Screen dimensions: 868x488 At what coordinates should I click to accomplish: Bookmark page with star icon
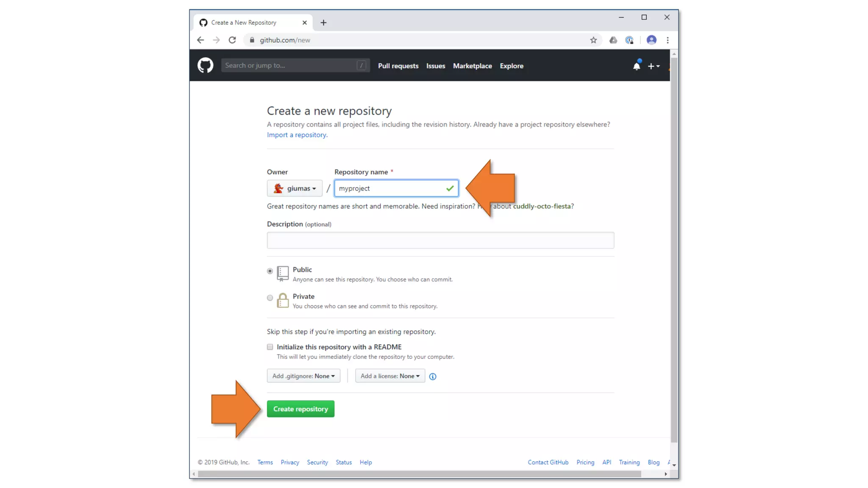[x=593, y=40]
